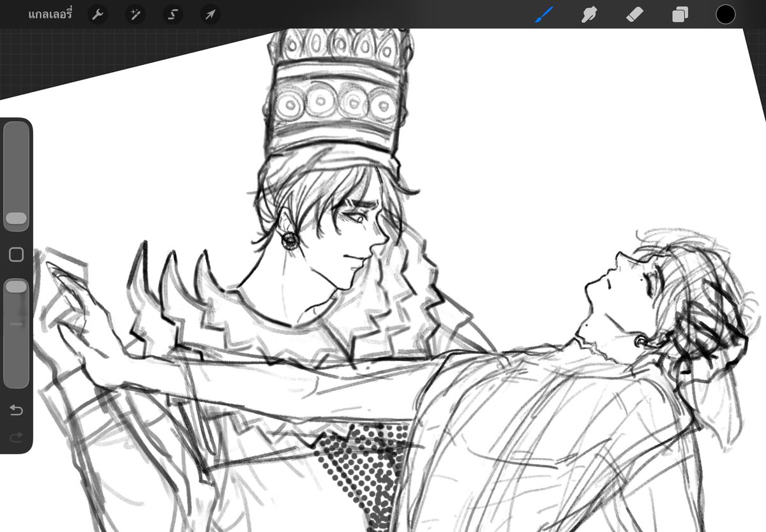Open the Adjustments magic wand menu
766x532 pixels.
click(135, 14)
